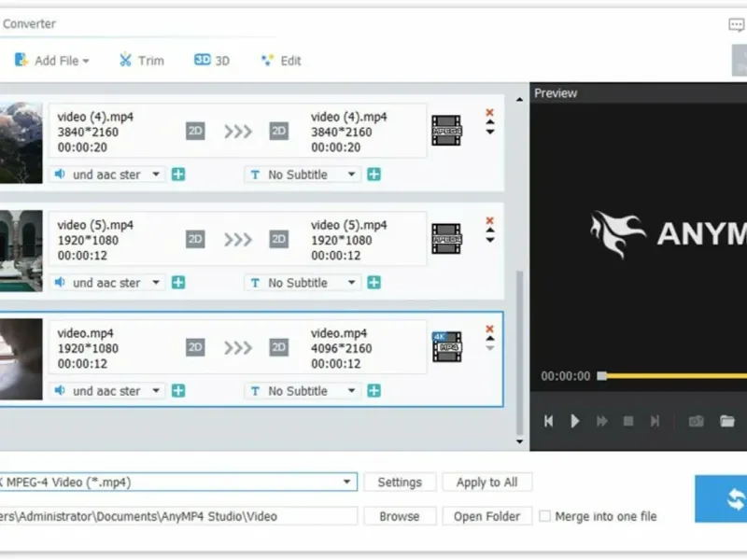Click Apply to All button
Viewport: 747px width, 560px height.
click(x=486, y=483)
